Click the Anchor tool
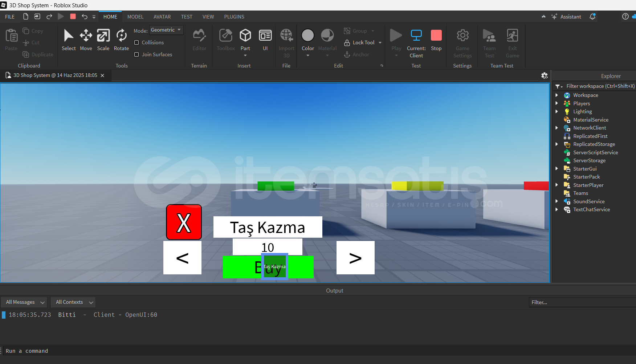Image resolution: width=636 pixels, height=364 pixels. 356,54
